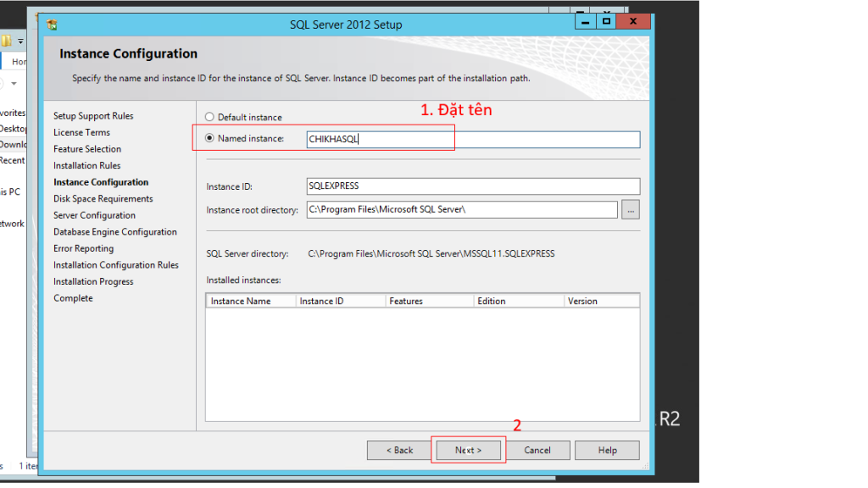Click the Instance ID text field
The image size is (868, 488).
pyautogui.click(x=473, y=186)
